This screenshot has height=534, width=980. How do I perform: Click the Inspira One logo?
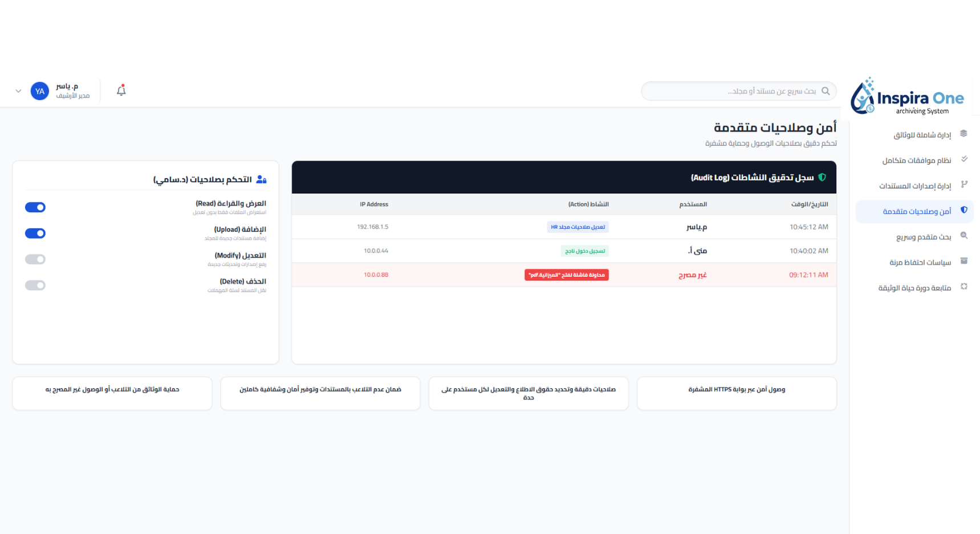[x=907, y=96]
